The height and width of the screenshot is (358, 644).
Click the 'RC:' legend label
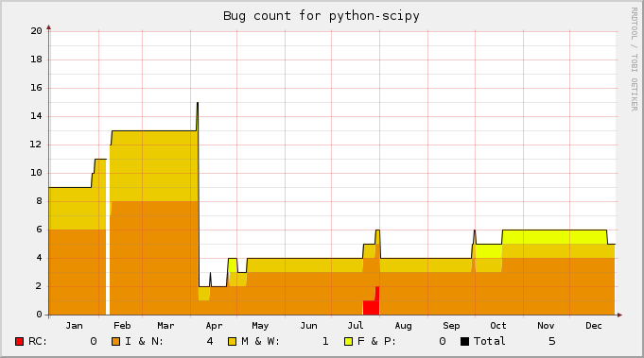pyautogui.click(x=38, y=341)
